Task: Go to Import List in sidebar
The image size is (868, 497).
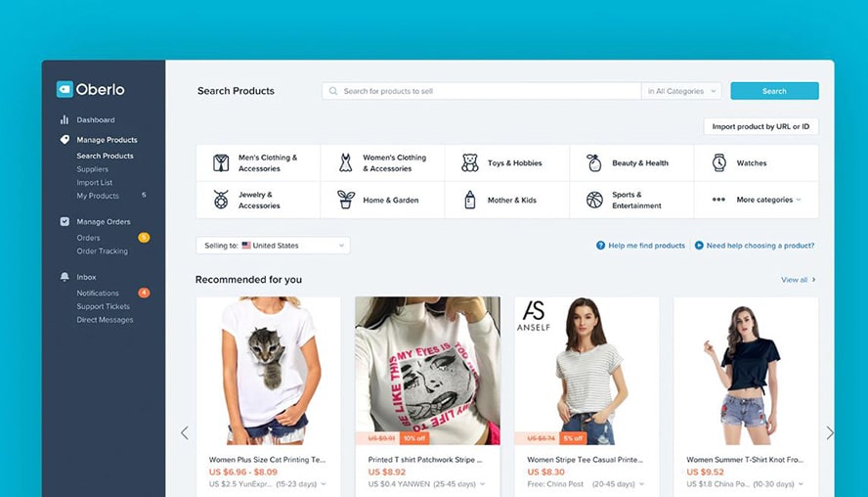Action: point(95,182)
